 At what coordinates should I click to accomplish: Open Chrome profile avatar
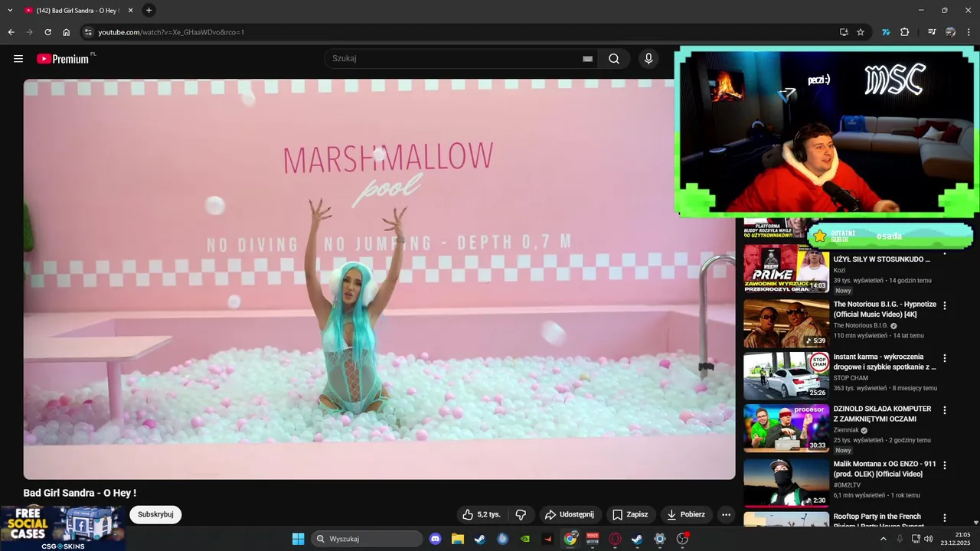(950, 32)
